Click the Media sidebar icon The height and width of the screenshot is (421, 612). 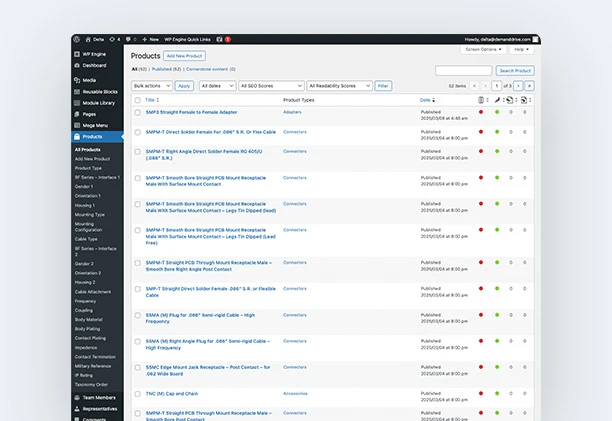(x=76, y=80)
